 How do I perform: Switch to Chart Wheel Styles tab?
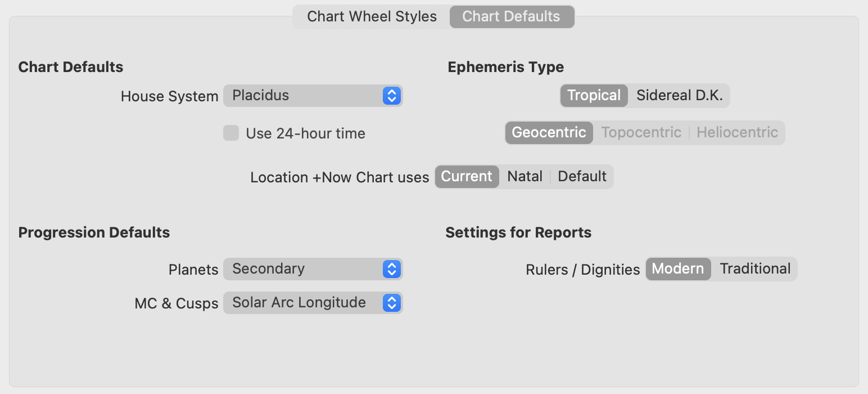point(372,17)
